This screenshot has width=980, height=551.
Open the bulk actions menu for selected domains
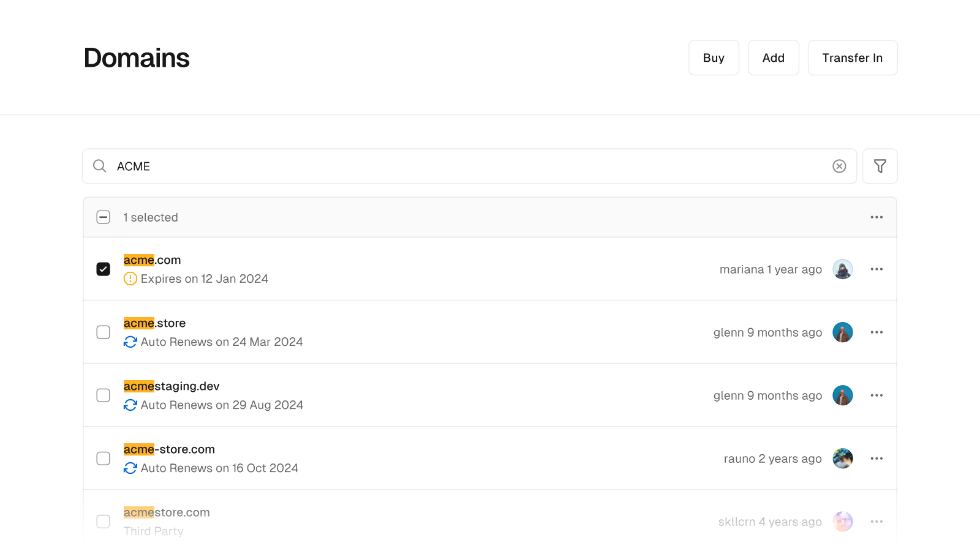click(x=876, y=217)
